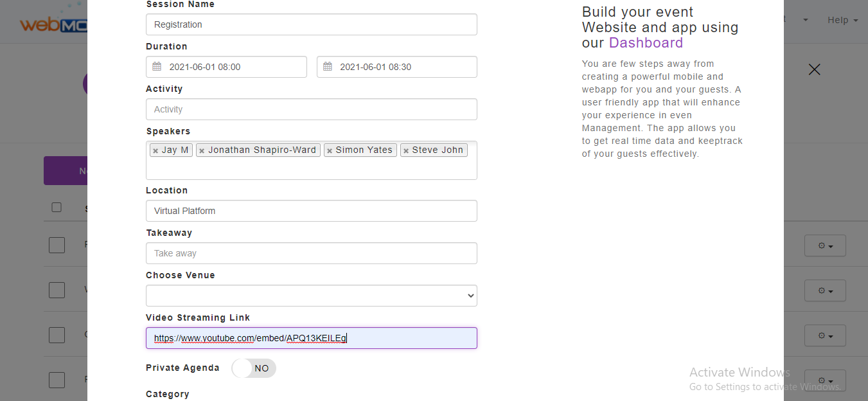Check the fourth row checkbox in list
The width and height of the screenshot is (868, 401).
[57, 380]
